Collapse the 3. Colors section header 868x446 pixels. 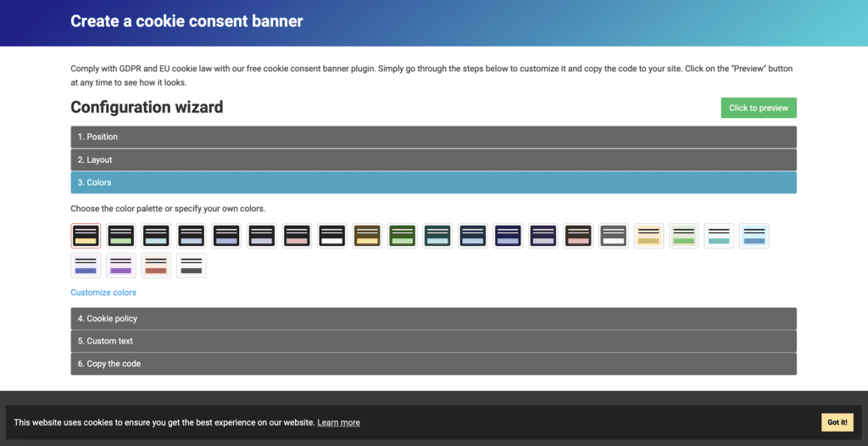[x=433, y=182]
